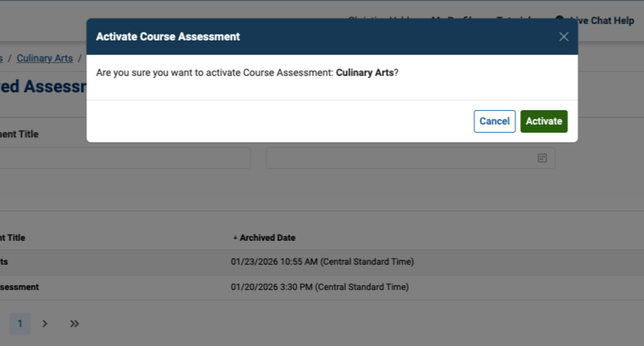Viewport: 644px width, 346px height.
Task: Open the calendar date picker icon
Action: click(542, 158)
